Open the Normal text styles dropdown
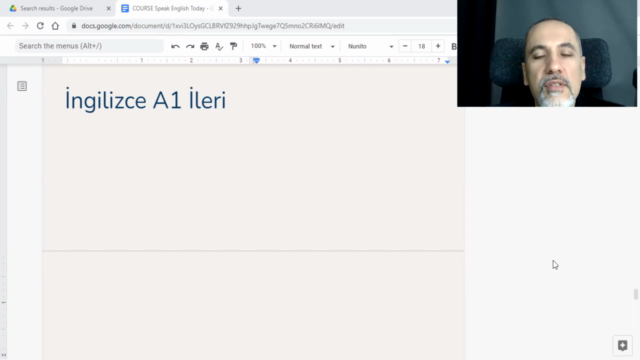This screenshot has width=640, height=360. (312, 46)
